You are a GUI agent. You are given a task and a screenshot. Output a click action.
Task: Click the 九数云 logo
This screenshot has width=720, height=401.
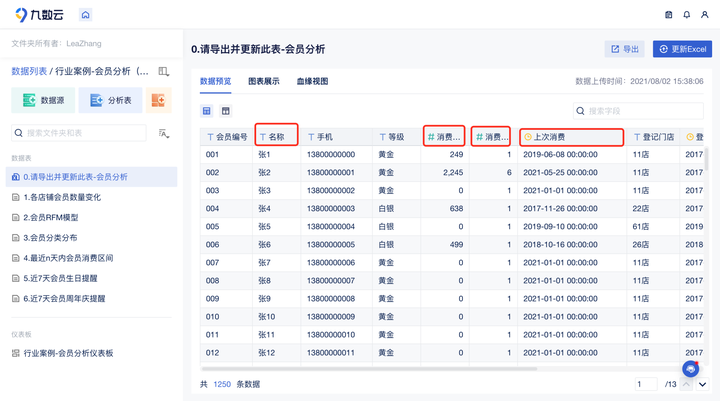(x=39, y=15)
